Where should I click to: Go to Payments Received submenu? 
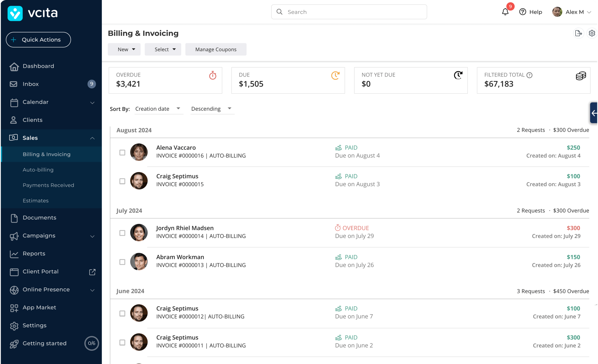tap(48, 185)
